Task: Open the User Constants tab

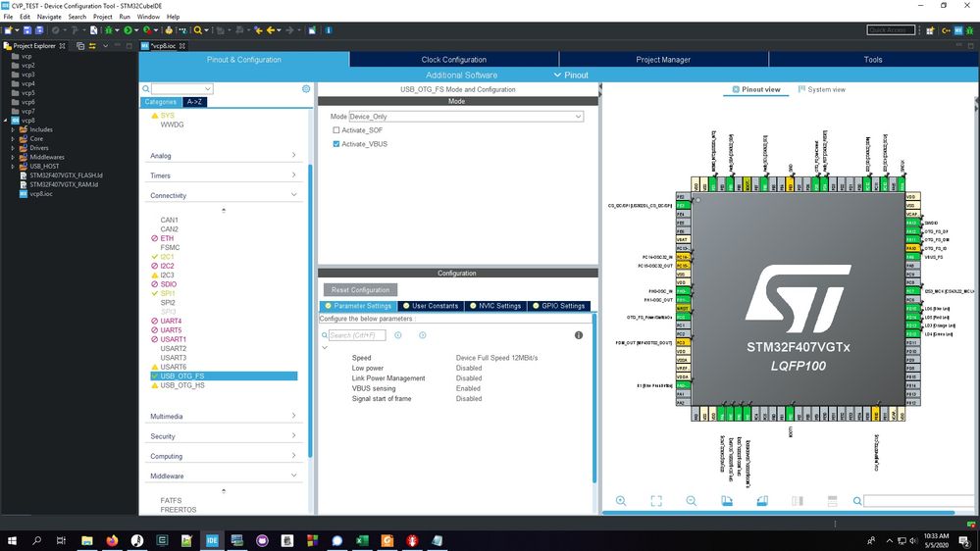Action: pyautogui.click(x=430, y=306)
